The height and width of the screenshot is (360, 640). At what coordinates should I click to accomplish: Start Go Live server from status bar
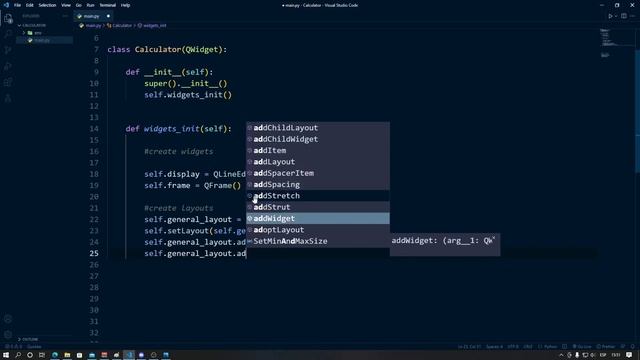(x=582, y=347)
